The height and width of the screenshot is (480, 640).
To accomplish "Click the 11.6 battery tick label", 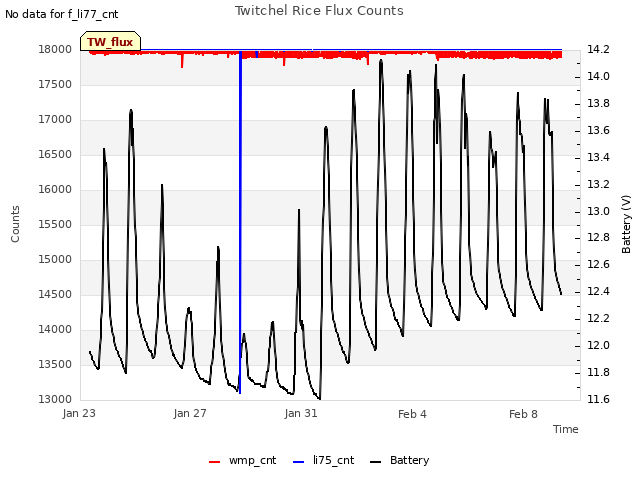I will (598, 400).
